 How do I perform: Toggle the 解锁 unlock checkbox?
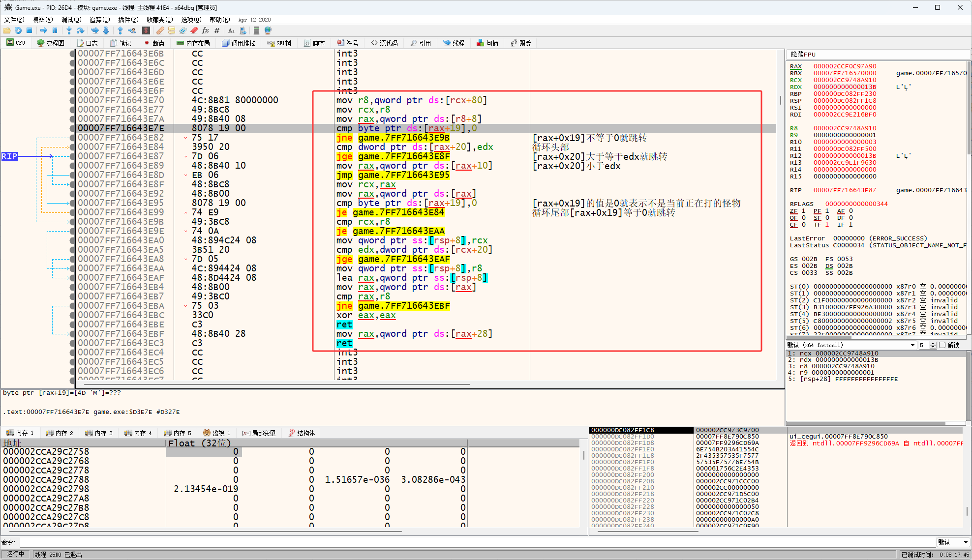coord(942,345)
